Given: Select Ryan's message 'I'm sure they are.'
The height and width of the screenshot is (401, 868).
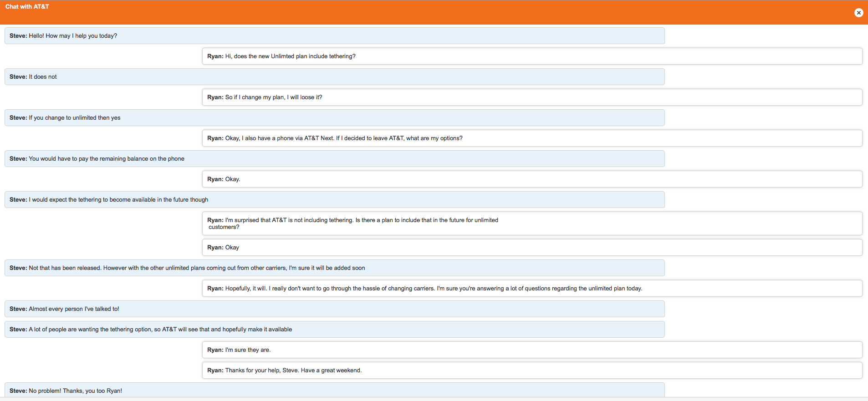Looking at the screenshot, I should pyautogui.click(x=532, y=350).
